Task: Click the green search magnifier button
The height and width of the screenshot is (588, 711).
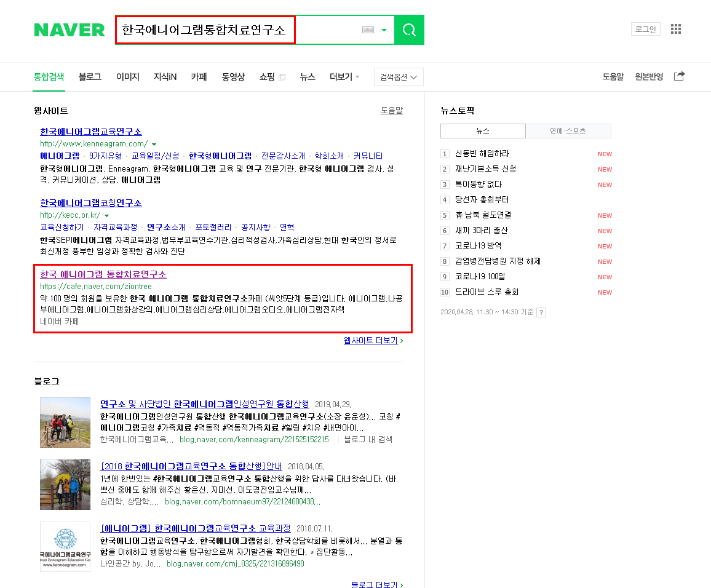Action: click(x=409, y=30)
